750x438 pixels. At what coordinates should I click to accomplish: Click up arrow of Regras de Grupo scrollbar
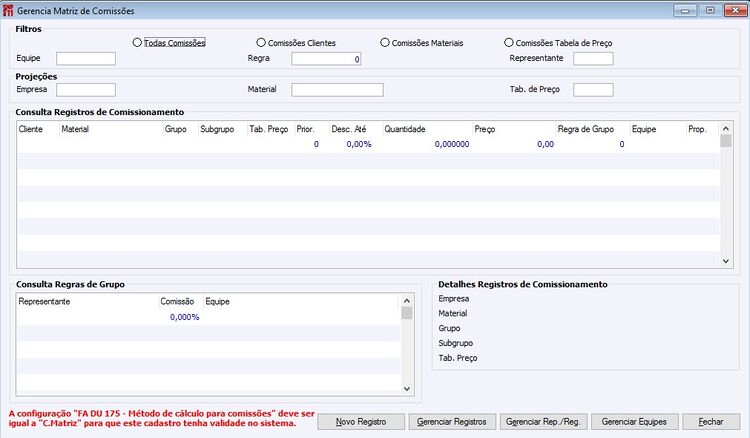click(407, 301)
